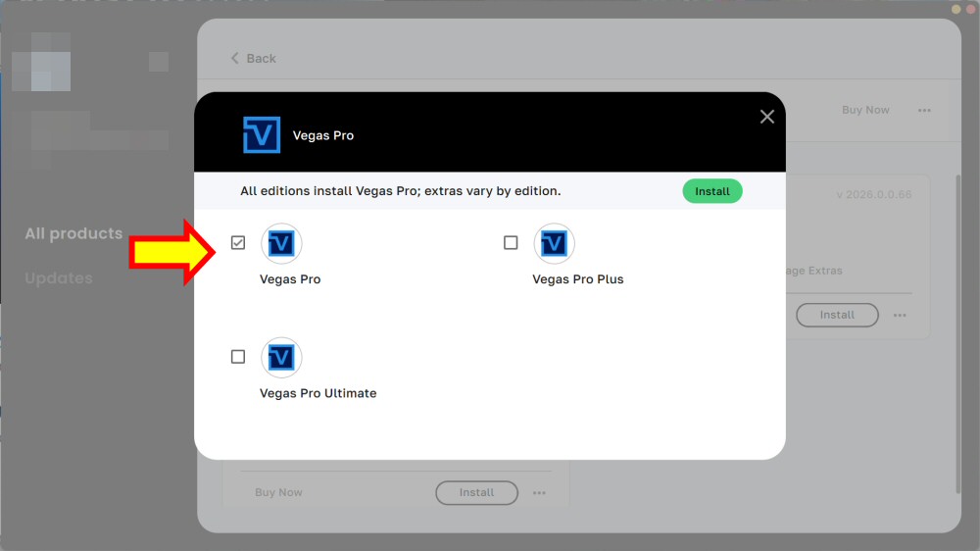
Task: Open more options next to the v2026 card's Install
Action: point(900,316)
